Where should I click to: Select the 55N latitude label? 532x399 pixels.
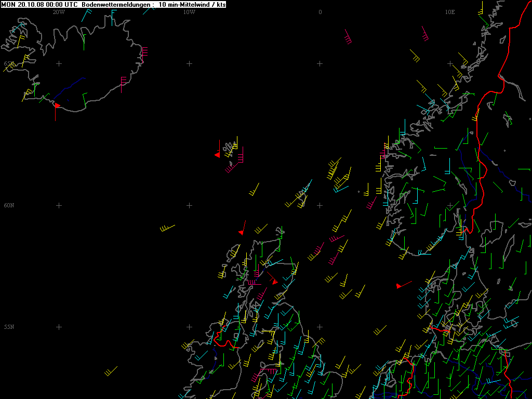(x=9, y=327)
